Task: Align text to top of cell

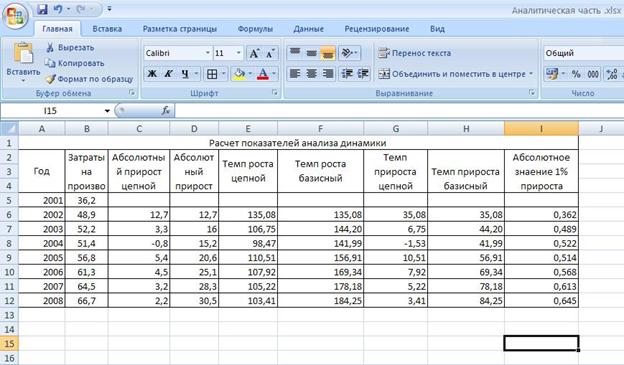Action: click(x=295, y=53)
